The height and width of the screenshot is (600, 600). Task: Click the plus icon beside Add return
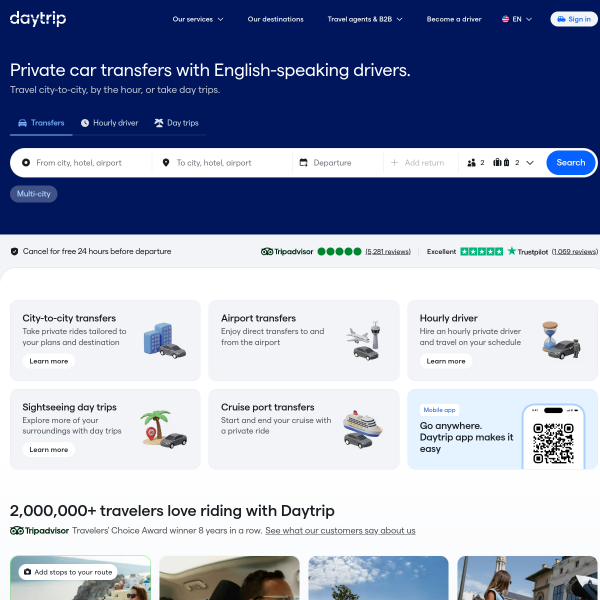(x=394, y=163)
